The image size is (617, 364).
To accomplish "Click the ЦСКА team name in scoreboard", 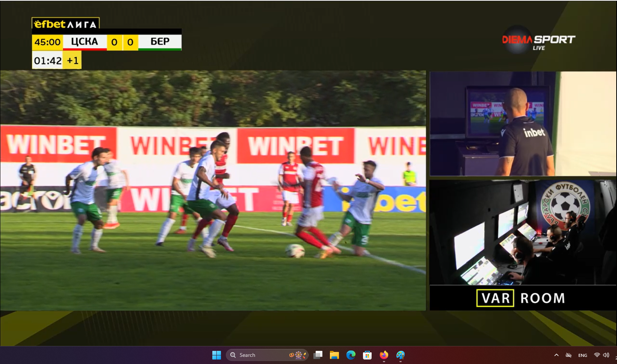I will click(85, 42).
